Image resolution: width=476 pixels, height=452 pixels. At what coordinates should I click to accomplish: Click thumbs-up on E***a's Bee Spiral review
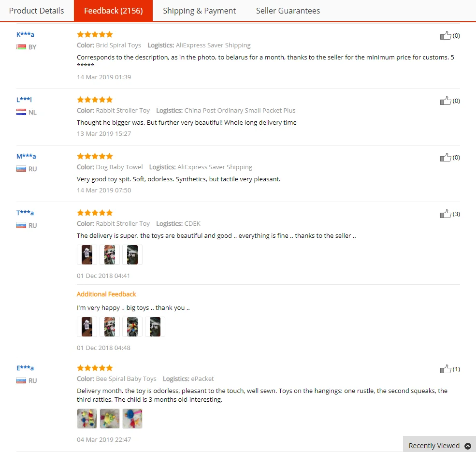coord(446,369)
